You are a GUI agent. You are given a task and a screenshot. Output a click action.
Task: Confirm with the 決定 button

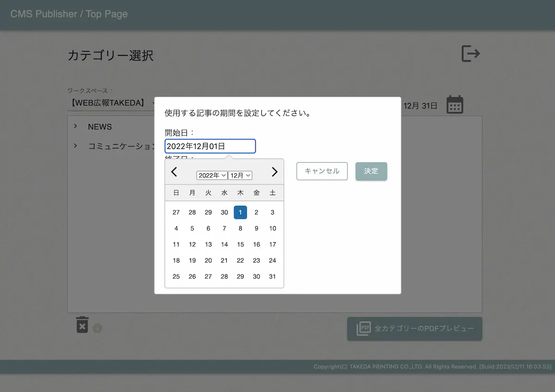coord(371,171)
